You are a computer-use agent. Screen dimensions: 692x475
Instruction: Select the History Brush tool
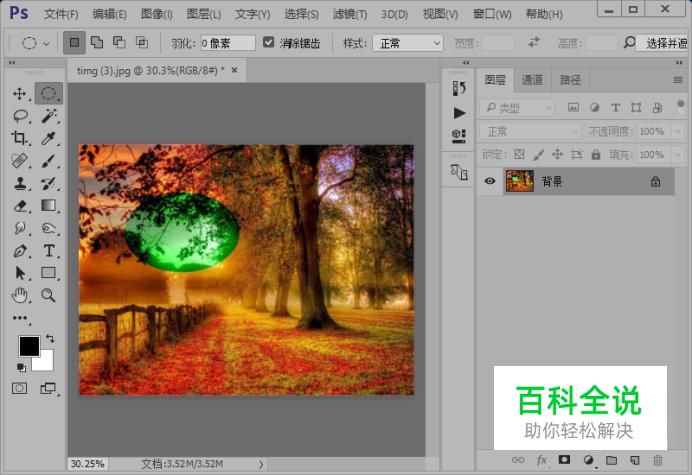49,183
